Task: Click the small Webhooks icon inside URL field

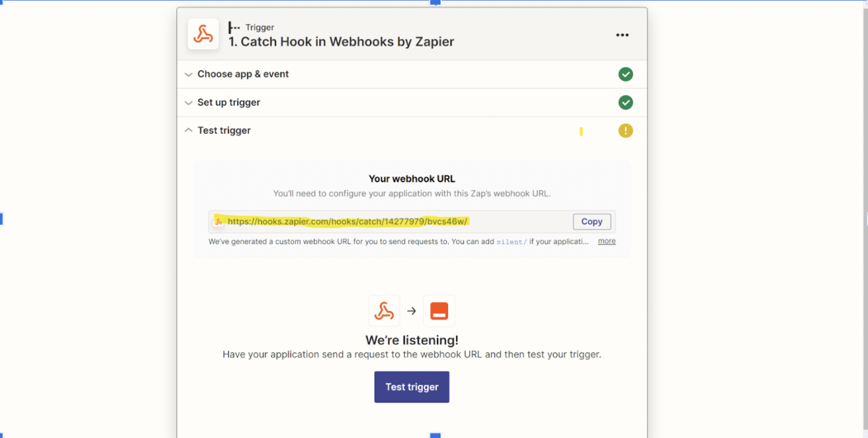Action: click(x=218, y=221)
